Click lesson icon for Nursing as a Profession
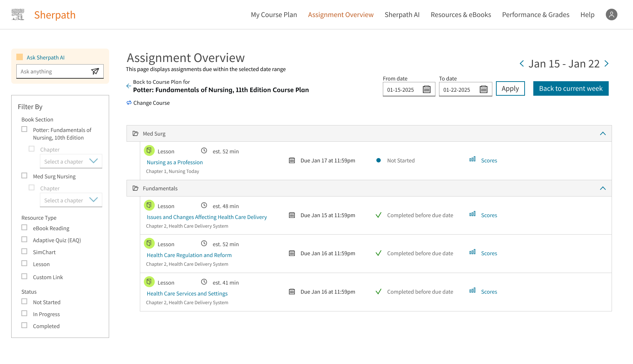Screen dimensions: 633x364 click(149, 150)
